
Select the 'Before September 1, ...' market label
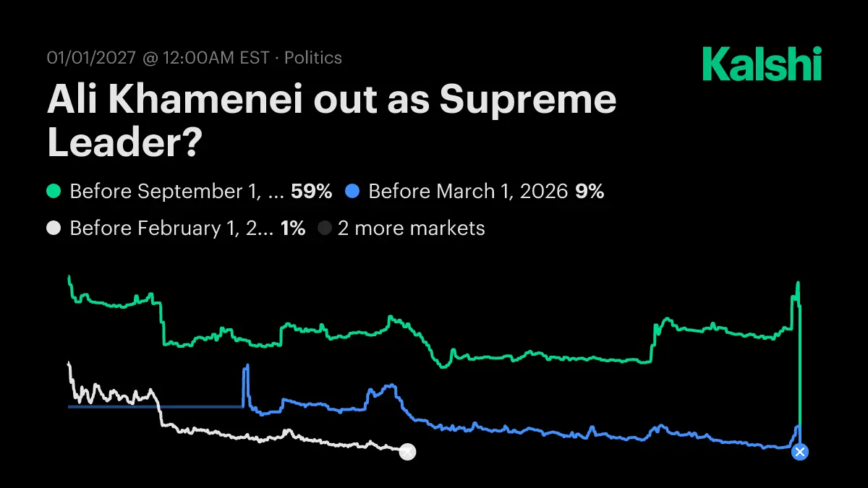tap(176, 192)
